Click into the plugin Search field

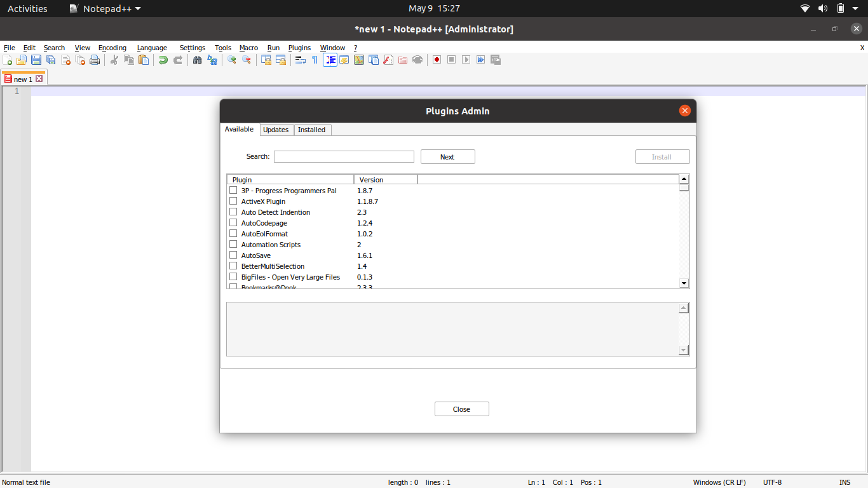pyautogui.click(x=344, y=157)
